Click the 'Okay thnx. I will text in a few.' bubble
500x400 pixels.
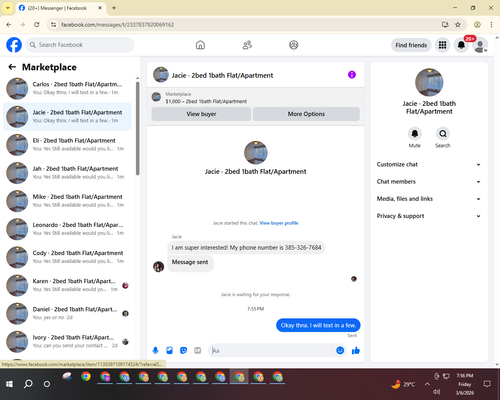(318, 325)
